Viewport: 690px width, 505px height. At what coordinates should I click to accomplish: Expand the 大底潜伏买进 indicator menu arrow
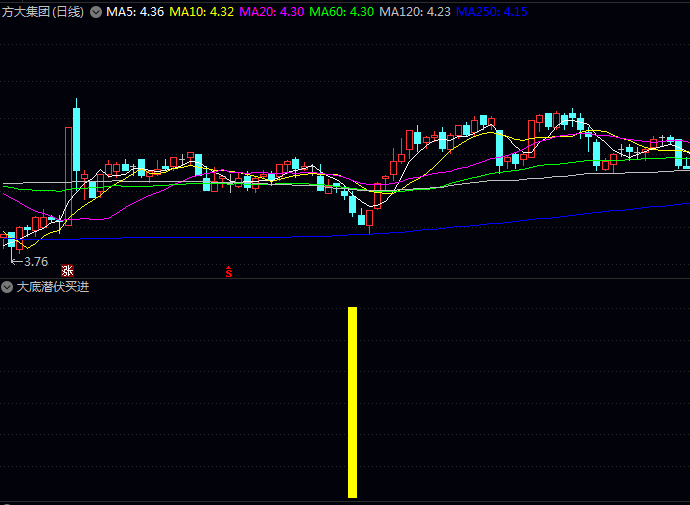pyautogui.click(x=7, y=287)
